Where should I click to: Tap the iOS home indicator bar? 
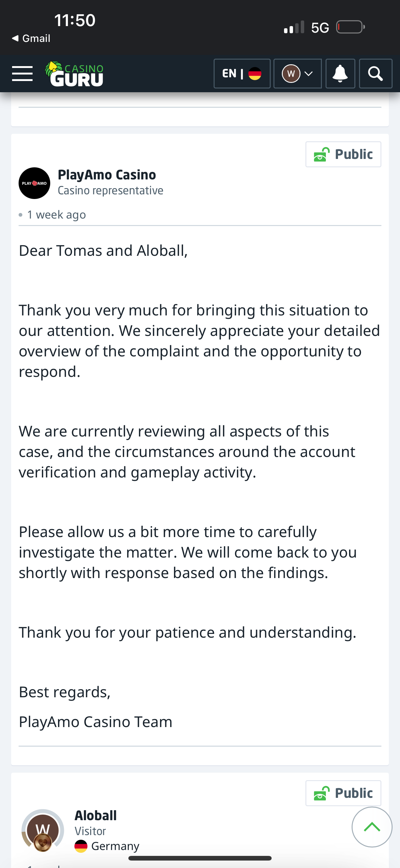coord(200,858)
